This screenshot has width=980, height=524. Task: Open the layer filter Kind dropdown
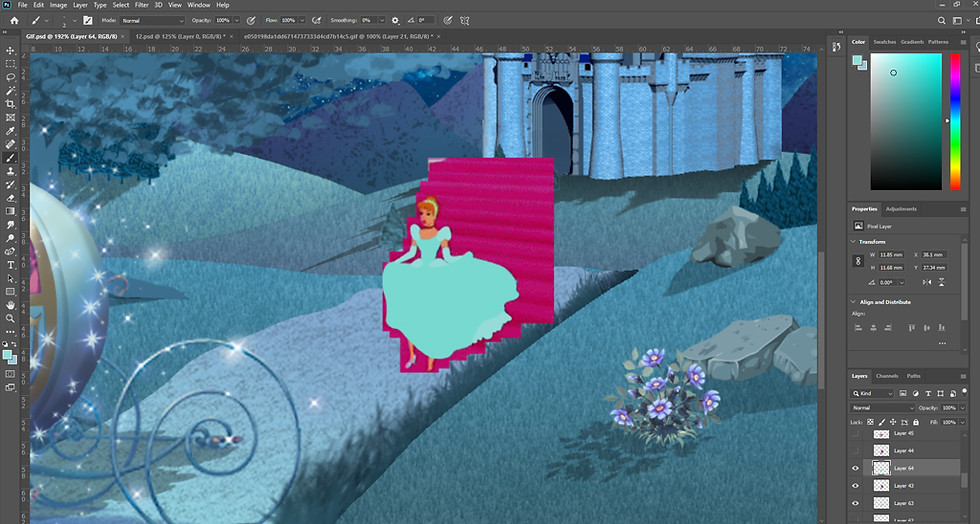tap(872, 393)
